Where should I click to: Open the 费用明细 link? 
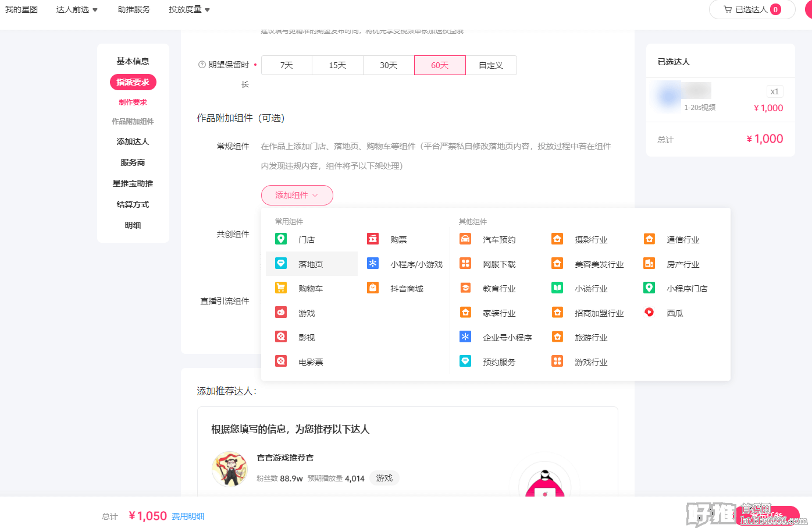click(x=188, y=516)
